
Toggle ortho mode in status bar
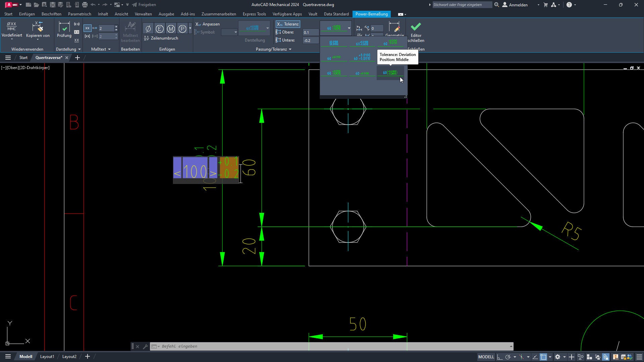click(500, 357)
